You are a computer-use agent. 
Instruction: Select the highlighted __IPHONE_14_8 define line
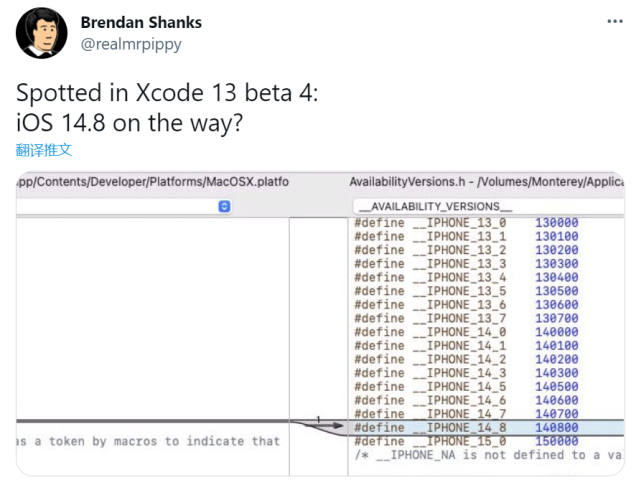[430, 428]
